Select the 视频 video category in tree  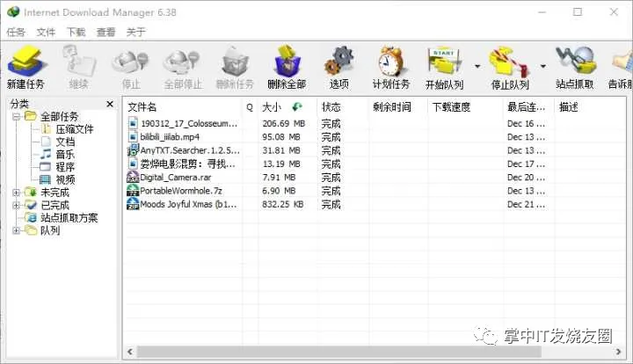coord(64,179)
